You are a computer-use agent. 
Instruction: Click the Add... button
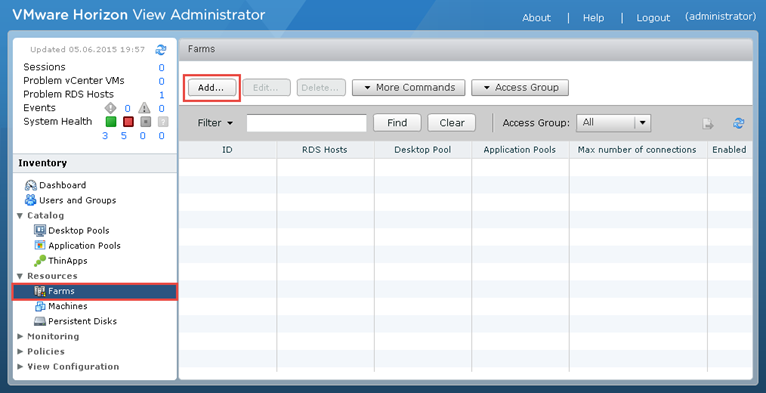212,88
